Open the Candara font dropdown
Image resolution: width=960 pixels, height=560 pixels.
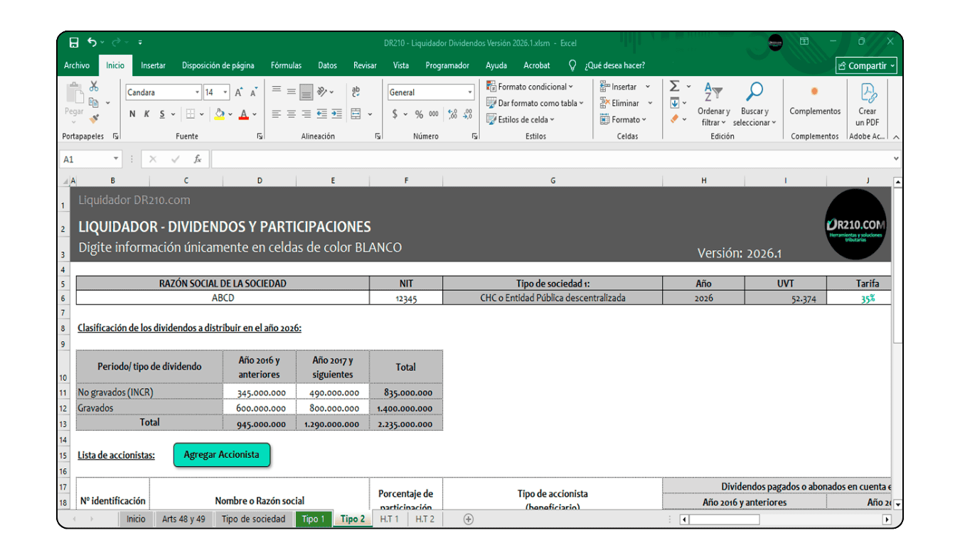[x=197, y=92]
